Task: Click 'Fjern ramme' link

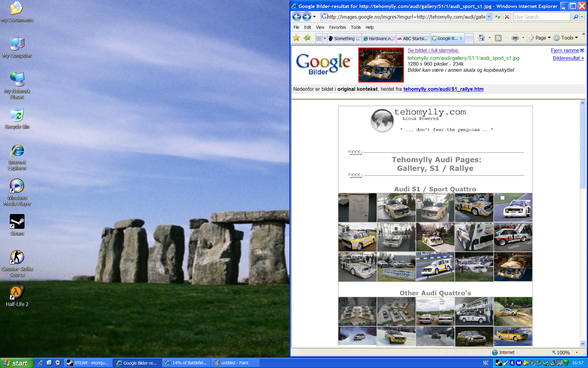Action: (x=565, y=50)
